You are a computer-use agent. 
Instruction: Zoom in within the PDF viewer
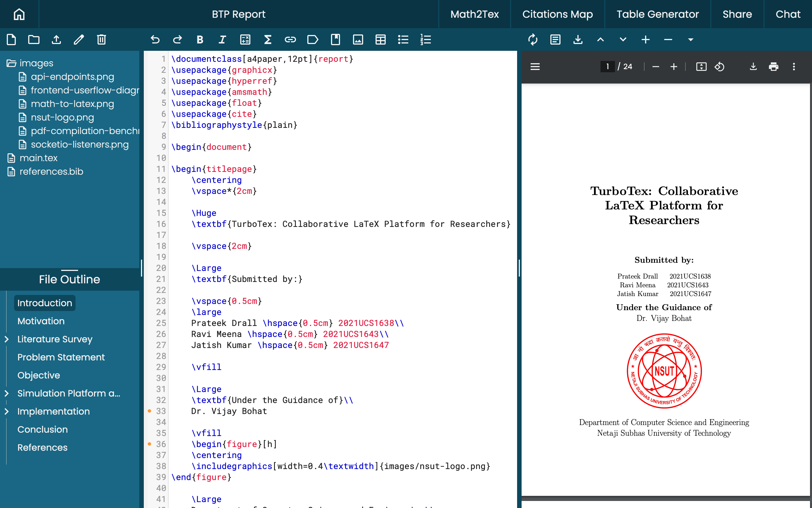[x=674, y=67]
